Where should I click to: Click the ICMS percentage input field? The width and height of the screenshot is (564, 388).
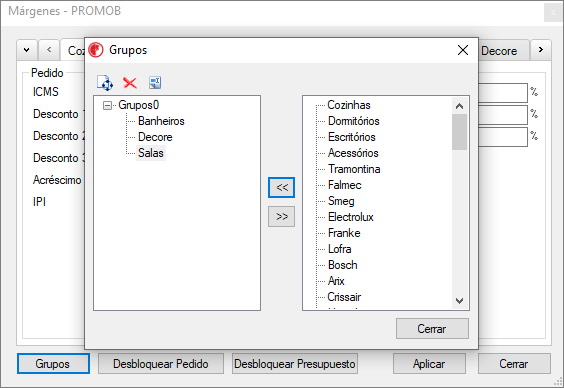click(x=502, y=93)
